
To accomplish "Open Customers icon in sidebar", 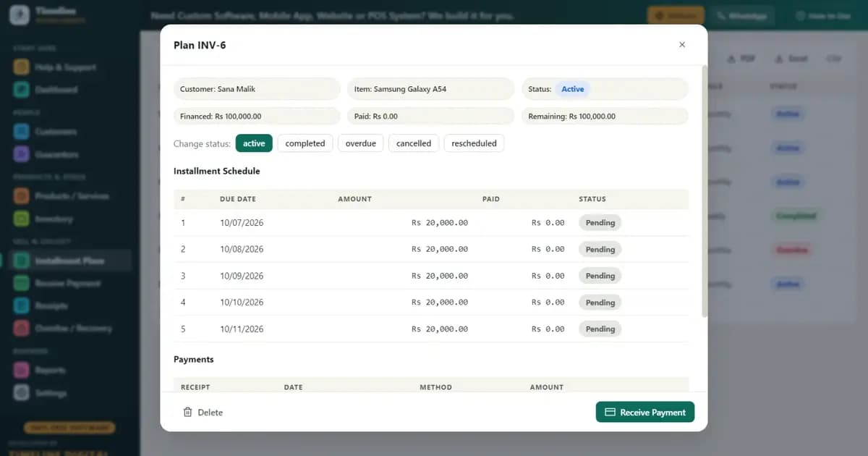I will click(22, 132).
